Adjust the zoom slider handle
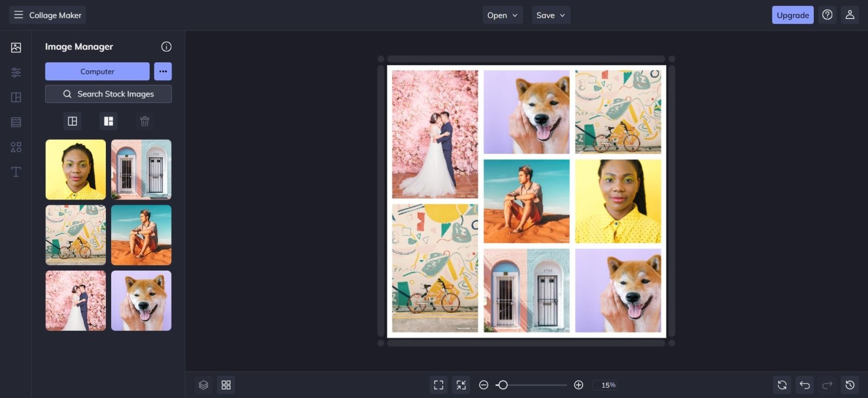This screenshot has height=398, width=868. pyautogui.click(x=503, y=385)
